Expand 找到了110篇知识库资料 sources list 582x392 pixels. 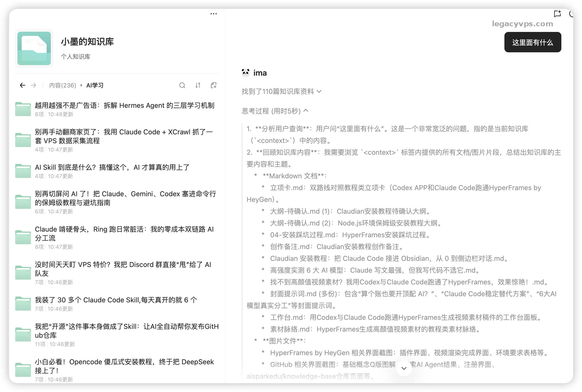pyautogui.click(x=281, y=92)
